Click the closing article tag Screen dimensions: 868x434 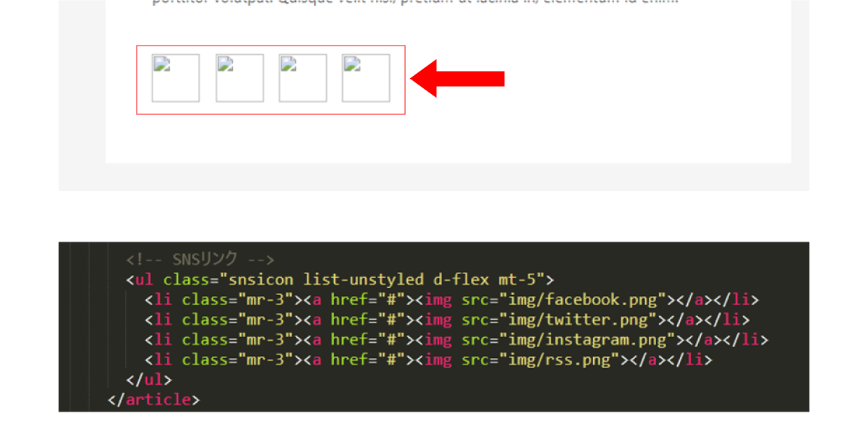point(153,399)
